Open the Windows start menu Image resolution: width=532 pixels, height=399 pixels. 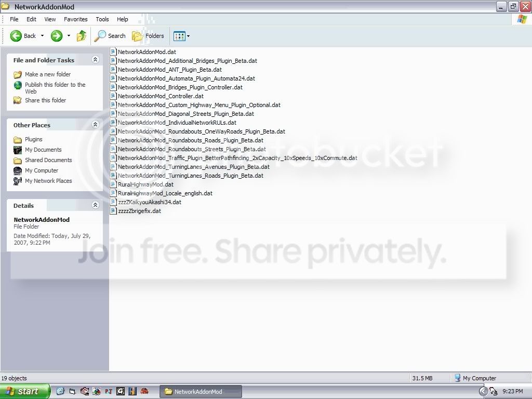pyautogui.click(x=25, y=391)
